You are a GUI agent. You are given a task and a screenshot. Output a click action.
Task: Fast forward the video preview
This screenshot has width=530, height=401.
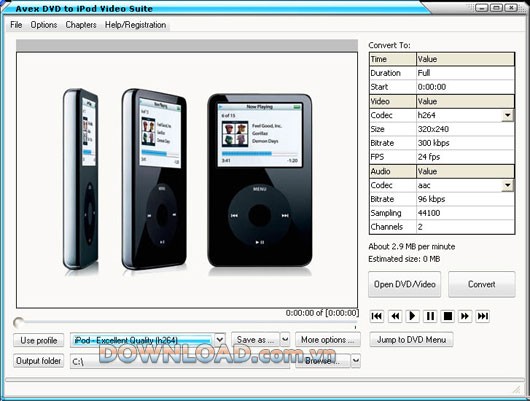tap(465, 316)
